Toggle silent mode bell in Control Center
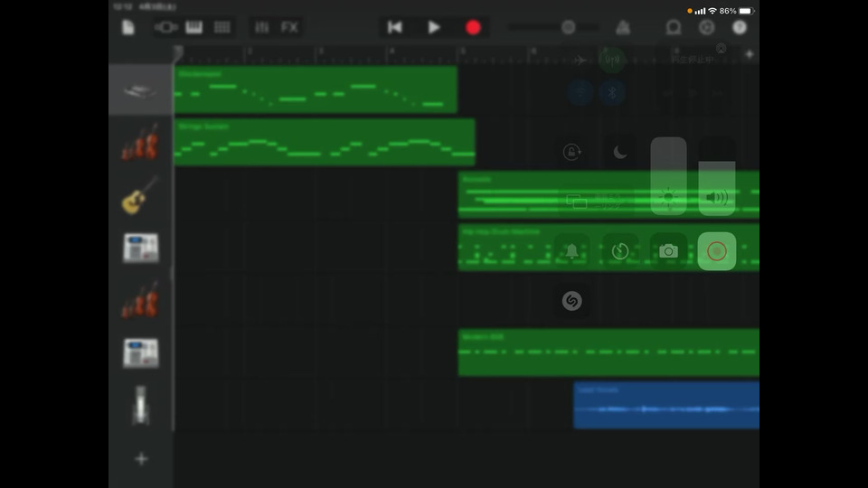The width and height of the screenshot is (868, 488). point(571,251)
